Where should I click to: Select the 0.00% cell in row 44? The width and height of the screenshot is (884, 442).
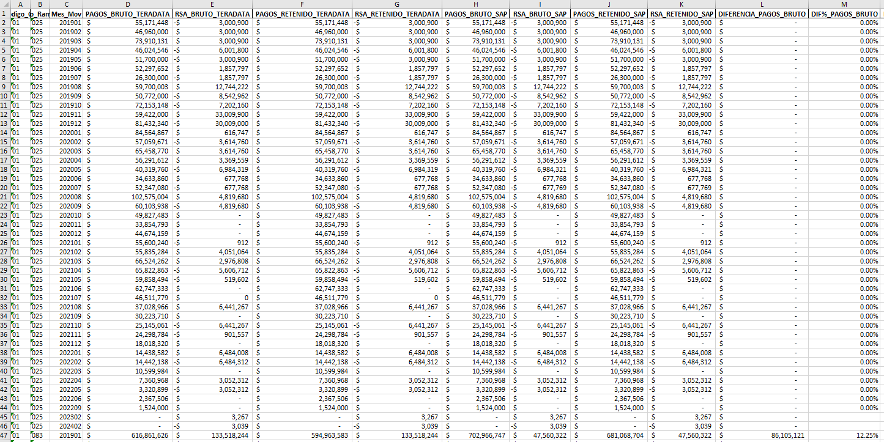pos(846,408)
